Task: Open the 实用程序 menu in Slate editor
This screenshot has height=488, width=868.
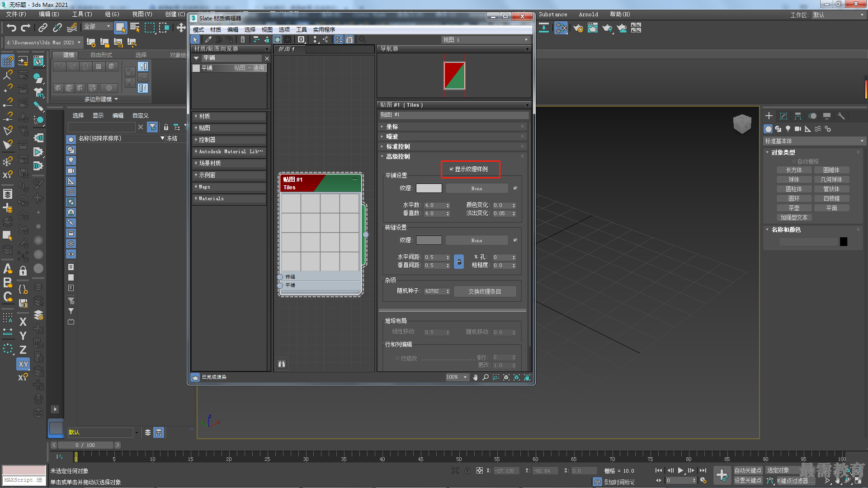Action: coord(324,29)
